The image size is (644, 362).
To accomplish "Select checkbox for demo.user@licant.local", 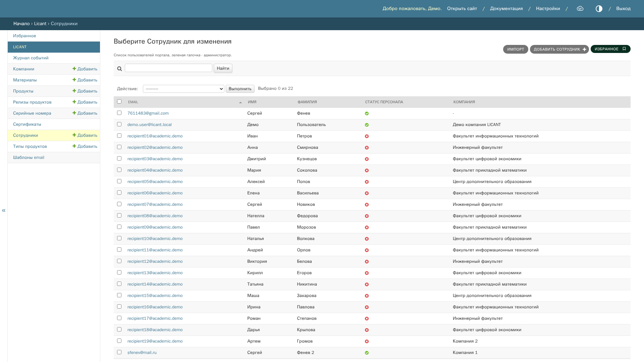I will (x=119, y=124).
